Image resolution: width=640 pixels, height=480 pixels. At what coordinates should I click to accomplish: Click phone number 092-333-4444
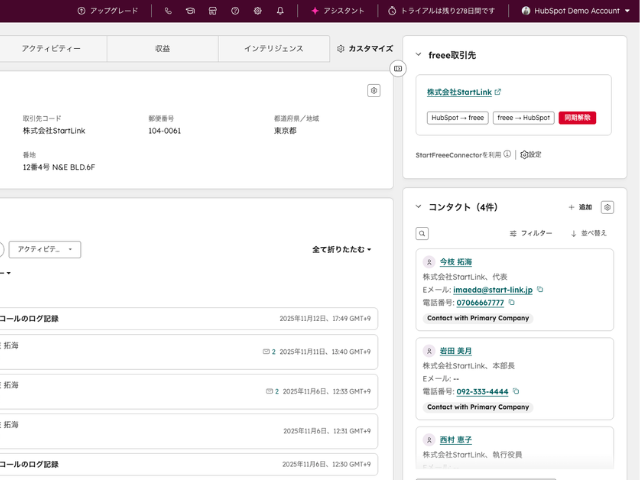click(x=482, y=392)
